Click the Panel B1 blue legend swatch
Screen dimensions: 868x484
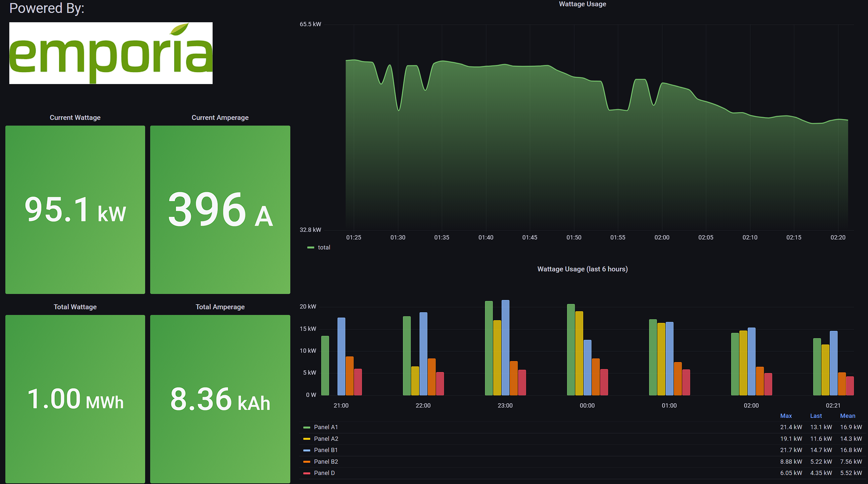pos(306,450)
